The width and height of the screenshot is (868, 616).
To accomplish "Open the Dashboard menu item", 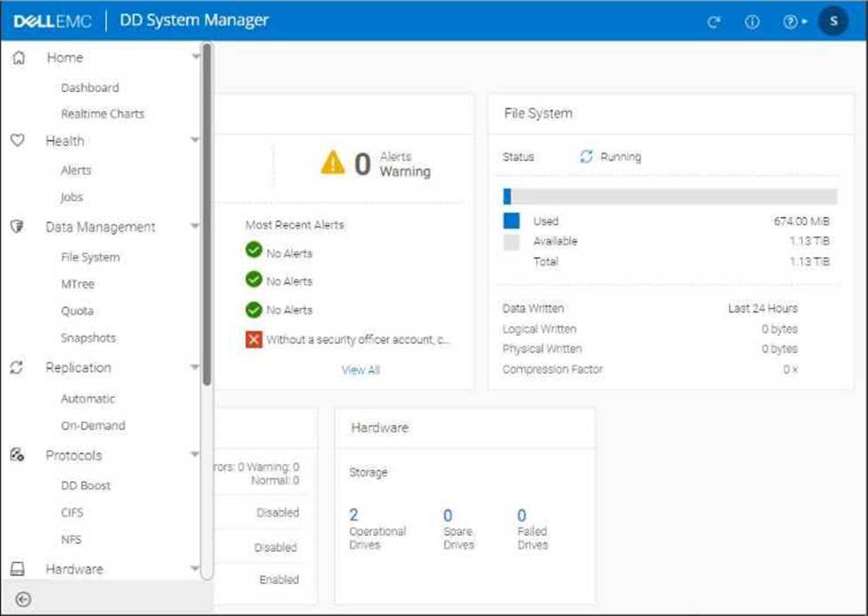I will point(90,87).
